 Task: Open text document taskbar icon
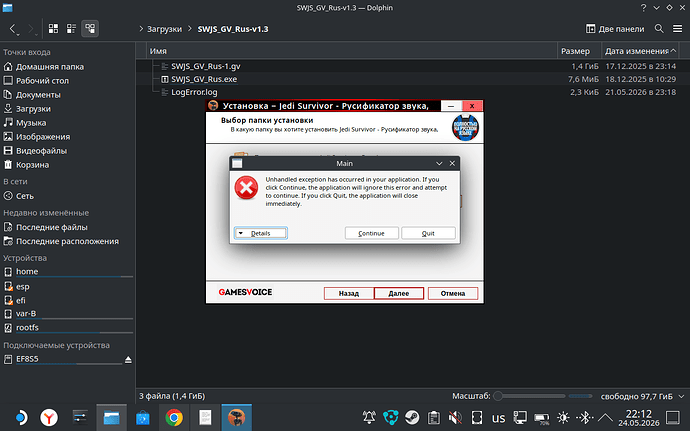(x=205, y=417)
